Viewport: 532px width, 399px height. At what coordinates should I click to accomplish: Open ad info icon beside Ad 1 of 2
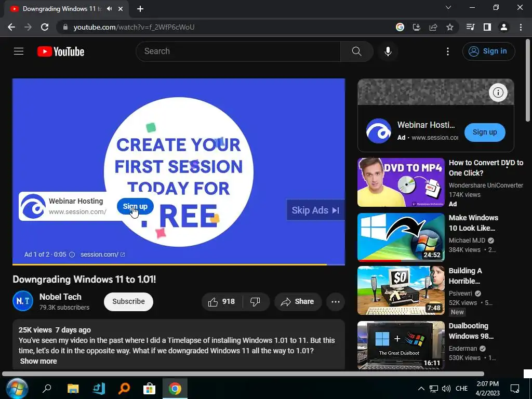tap(72, 255)
